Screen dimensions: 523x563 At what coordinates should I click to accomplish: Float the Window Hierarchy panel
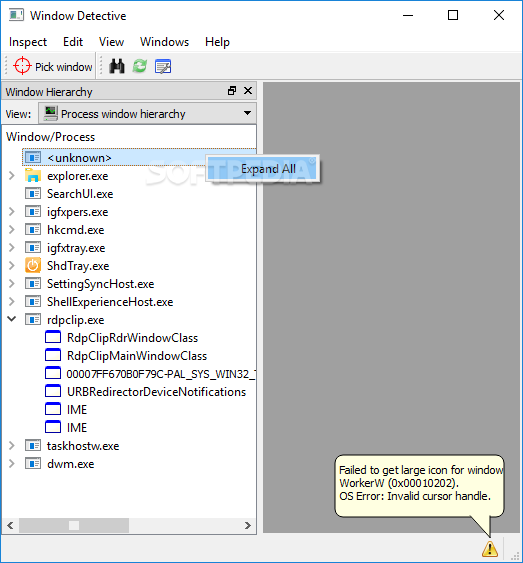(232, 91)
